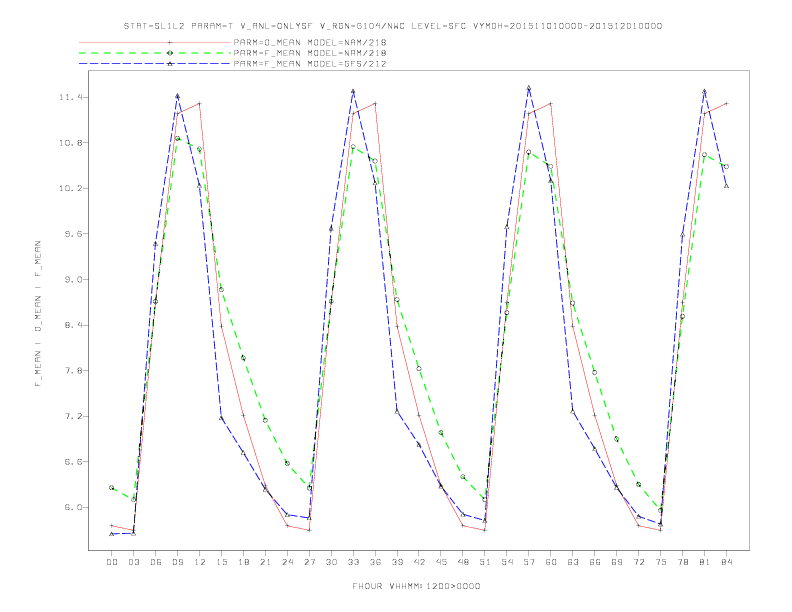Screen dimensions: 792x612
Task: Click x-axis tick label 75
Action: tap(661, 562)
